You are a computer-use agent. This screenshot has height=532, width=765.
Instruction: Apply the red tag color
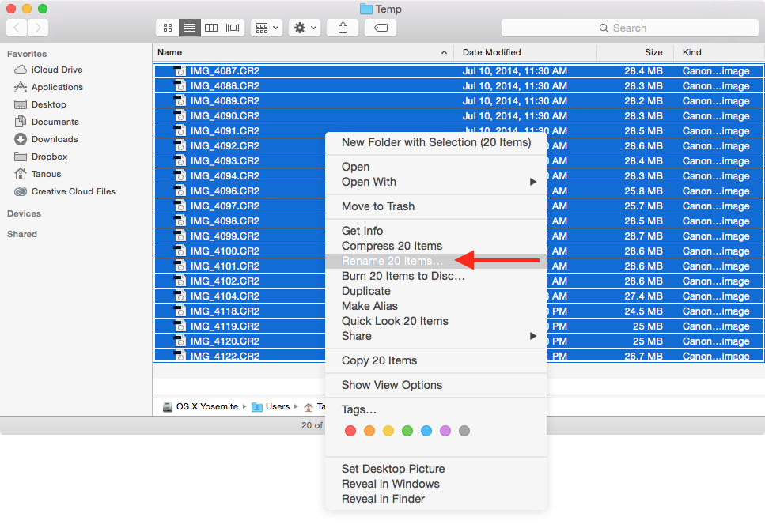pyautogui.click(x=350, y=431)
